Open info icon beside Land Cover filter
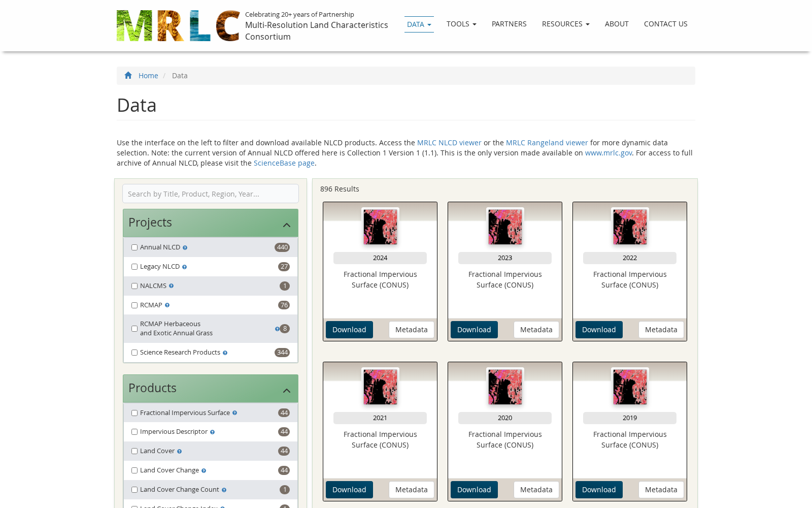This screenshot has width=812, height=508. 179,452
